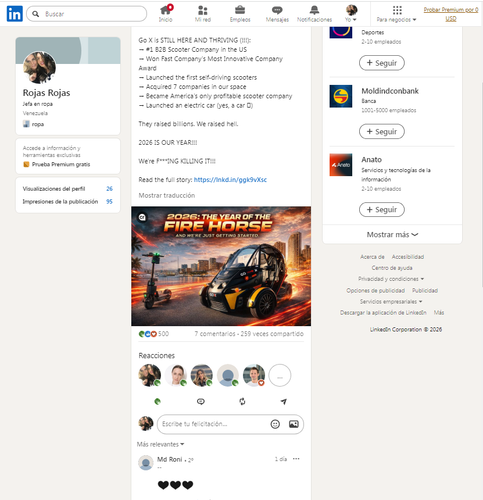Open Opciones de publicidad link
Screen dimensions: 483x500
click(375, 290)
